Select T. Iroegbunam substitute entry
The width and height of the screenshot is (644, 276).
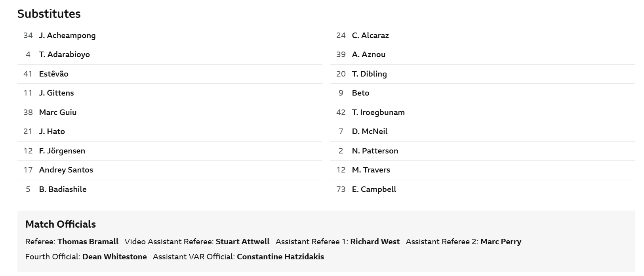point(378,112)
